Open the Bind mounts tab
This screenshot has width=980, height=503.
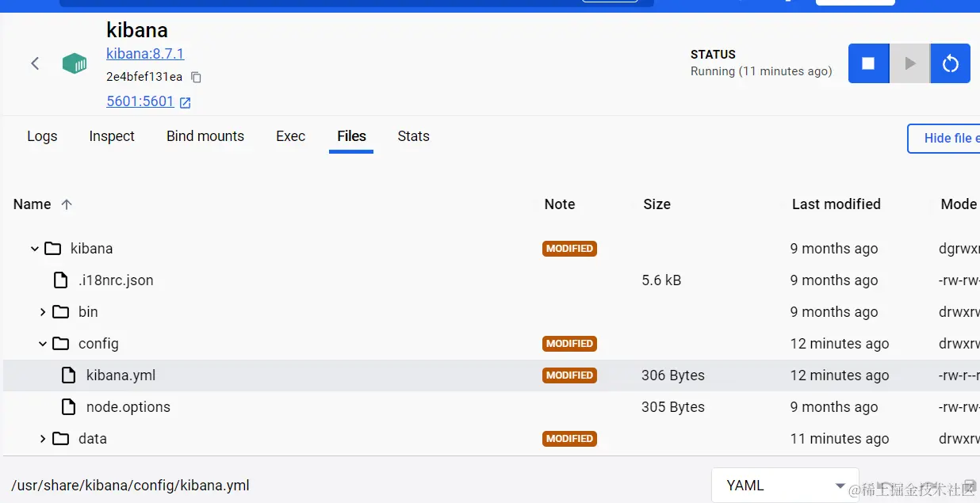point(205,136)
